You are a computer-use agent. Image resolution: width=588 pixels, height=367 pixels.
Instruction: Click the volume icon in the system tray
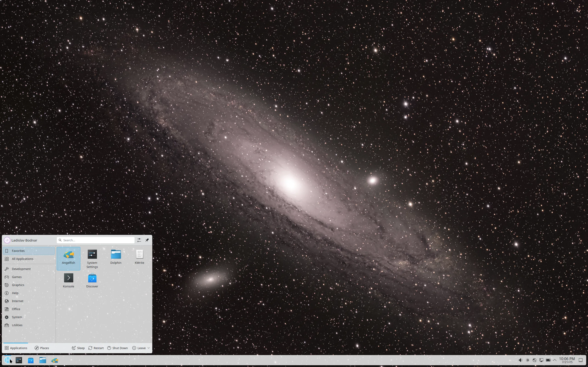click(x=521, y=360)
